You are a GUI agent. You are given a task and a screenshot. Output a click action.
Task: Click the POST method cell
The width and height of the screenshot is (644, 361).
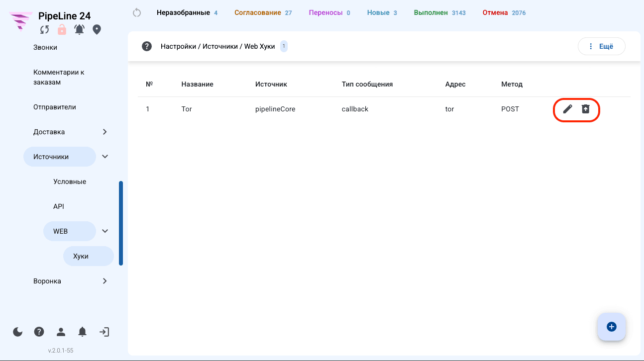(510, 109)
